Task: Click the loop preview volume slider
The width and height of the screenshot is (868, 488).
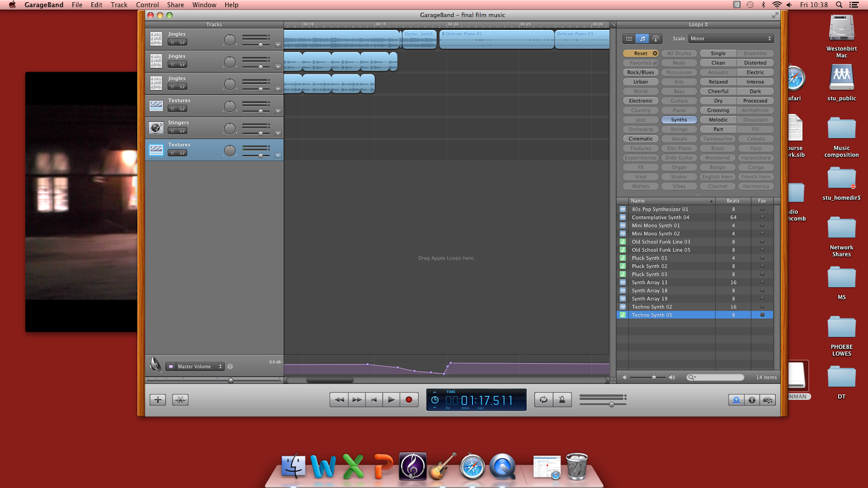Action: click(x=648, y=377)
